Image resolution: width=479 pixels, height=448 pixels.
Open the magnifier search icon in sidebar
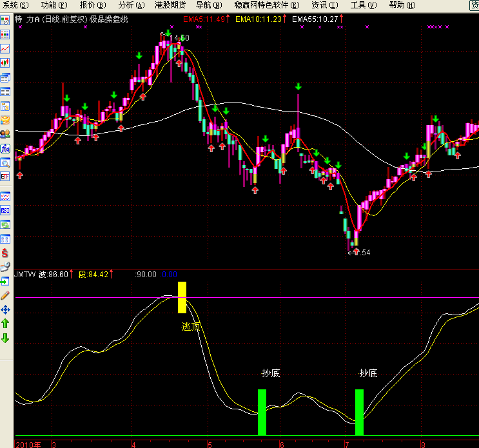coord(5,162)
